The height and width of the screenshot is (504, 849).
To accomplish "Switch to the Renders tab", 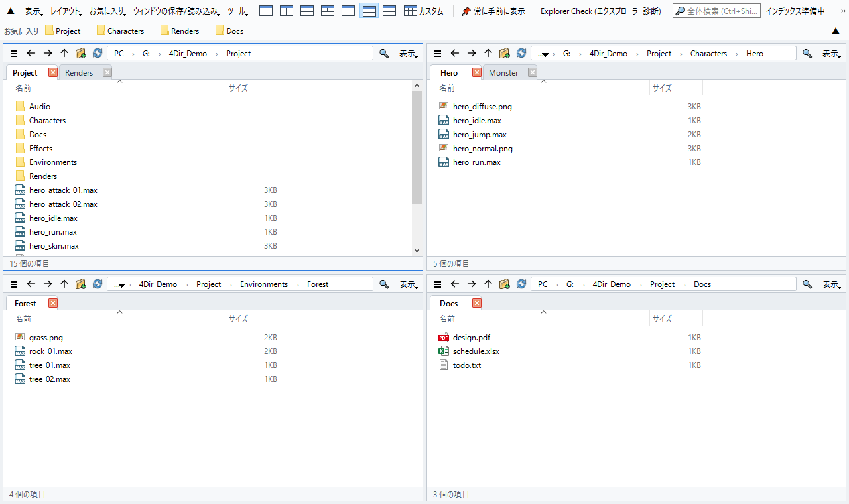I will point(79,72).
